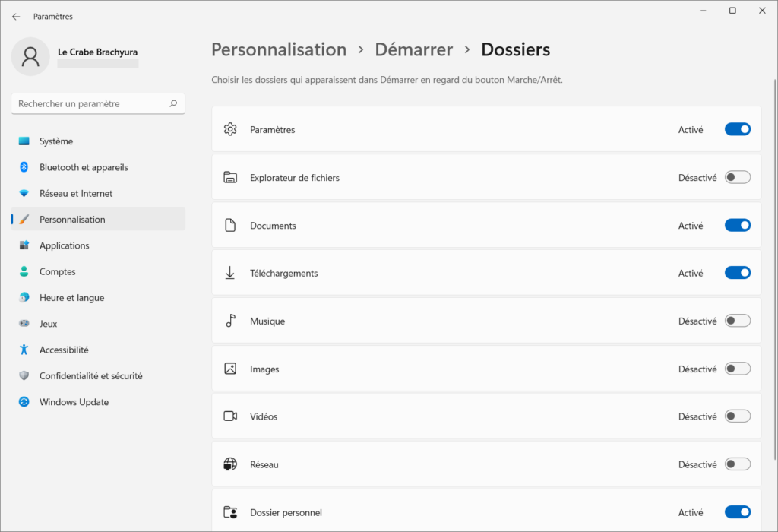Viewport: 778px width, 532px height.
Task: Enable the Explorateur de fichiers toggle
Action: pos(737,178)
